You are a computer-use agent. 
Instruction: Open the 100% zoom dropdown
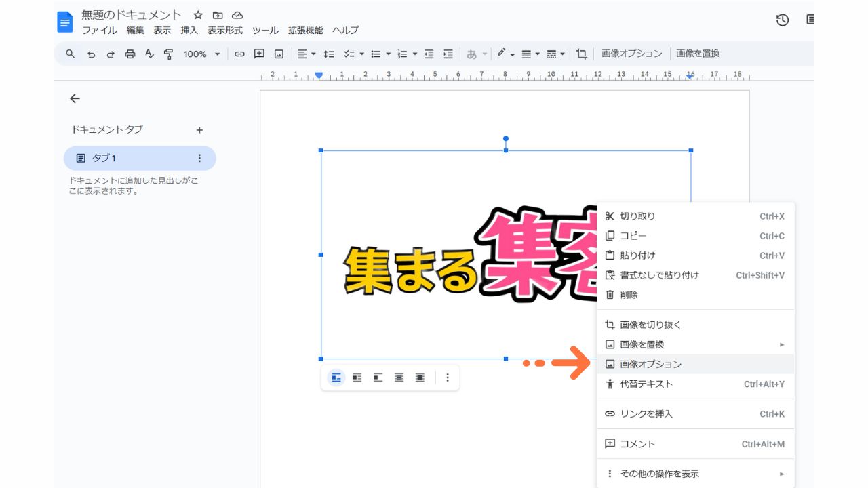tap(202, 54)
